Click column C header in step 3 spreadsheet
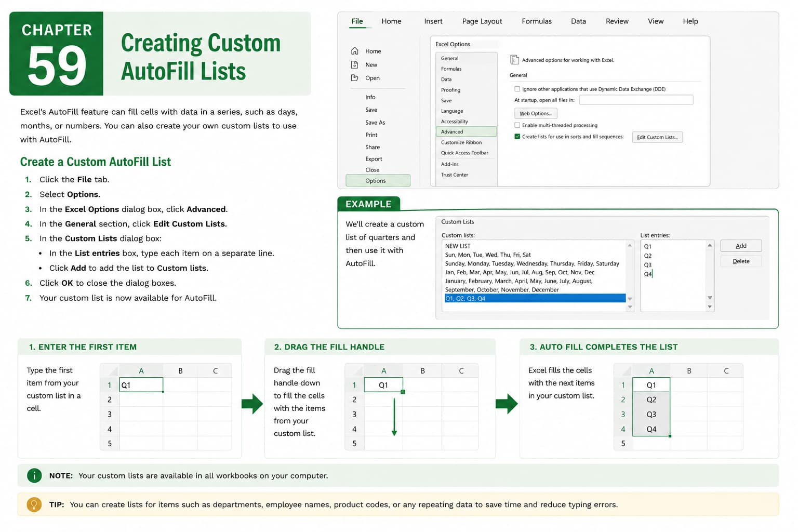This screenshot has height=532, width=798. (726, 371)
